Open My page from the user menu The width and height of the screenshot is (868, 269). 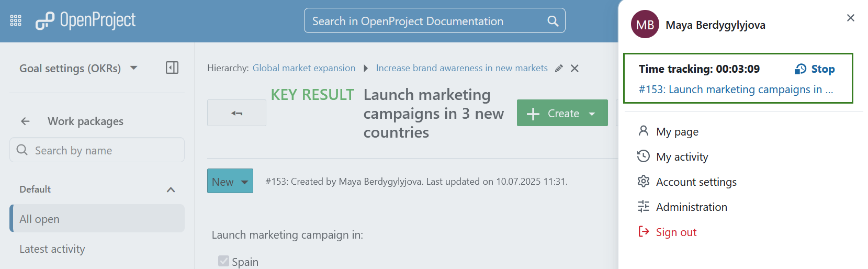tap(677, 132)
